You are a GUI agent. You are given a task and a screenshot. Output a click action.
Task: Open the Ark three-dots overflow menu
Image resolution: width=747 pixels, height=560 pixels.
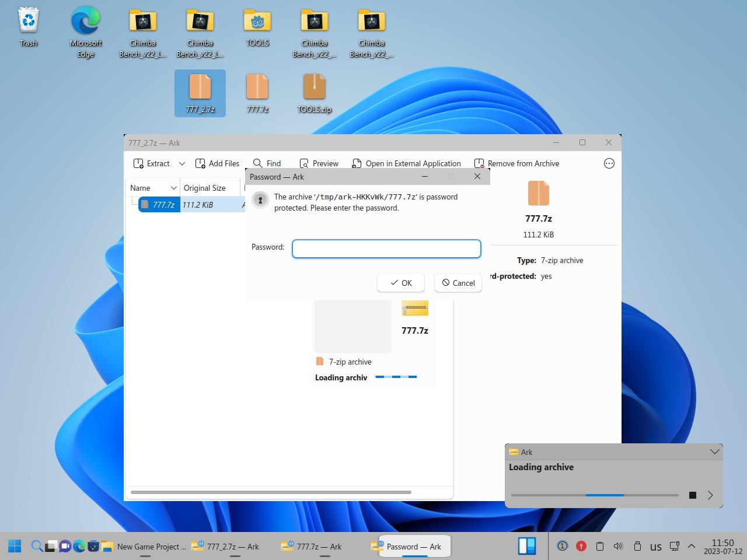point(609,164)
